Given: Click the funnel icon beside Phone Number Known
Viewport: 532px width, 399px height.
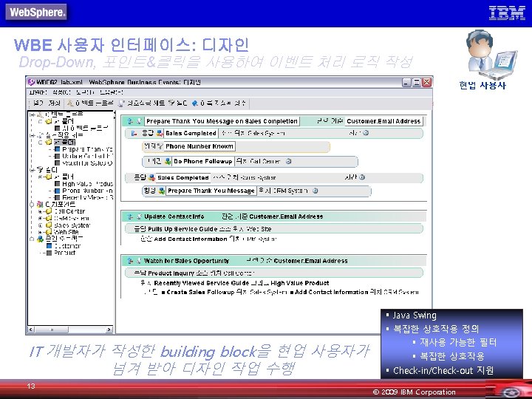Looking at the screenshot, I should 160,146.
